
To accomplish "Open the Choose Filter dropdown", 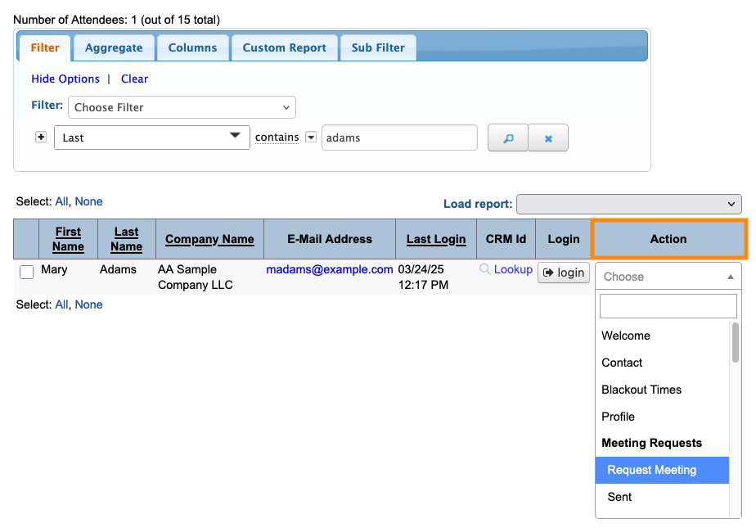I will coord(182,107).
